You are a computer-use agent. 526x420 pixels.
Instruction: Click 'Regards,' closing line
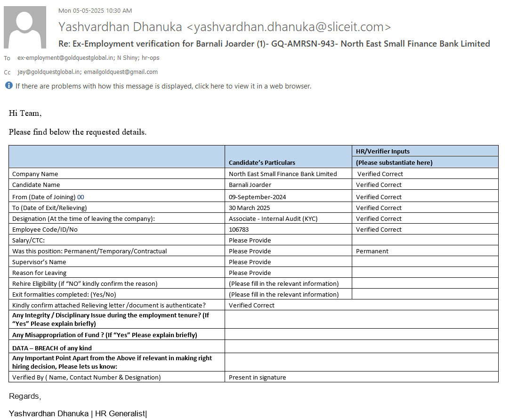25,396
